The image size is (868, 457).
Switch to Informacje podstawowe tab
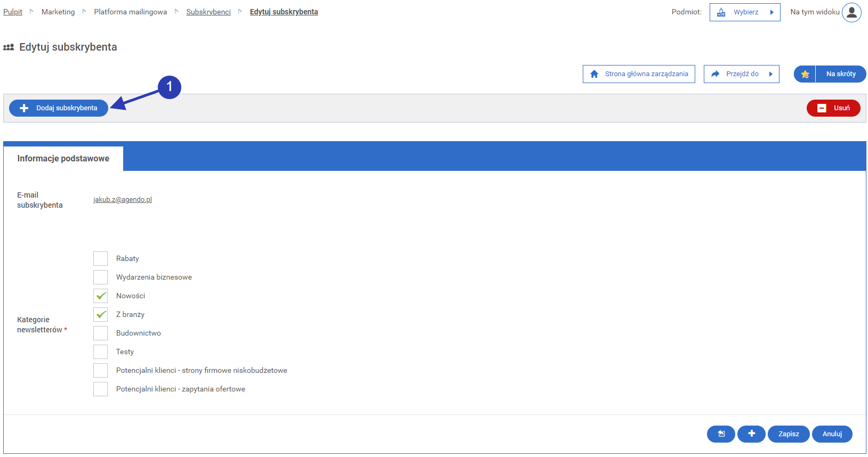63,159
